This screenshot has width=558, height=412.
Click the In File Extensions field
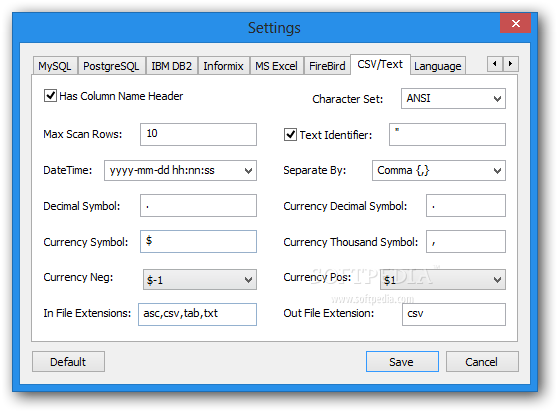[198, 314]
